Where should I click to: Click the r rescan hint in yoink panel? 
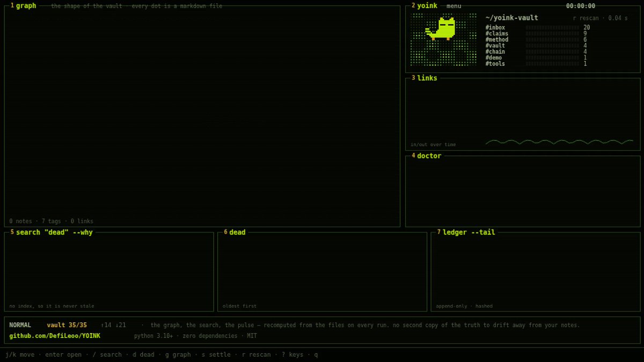click(x=586, y=18)
